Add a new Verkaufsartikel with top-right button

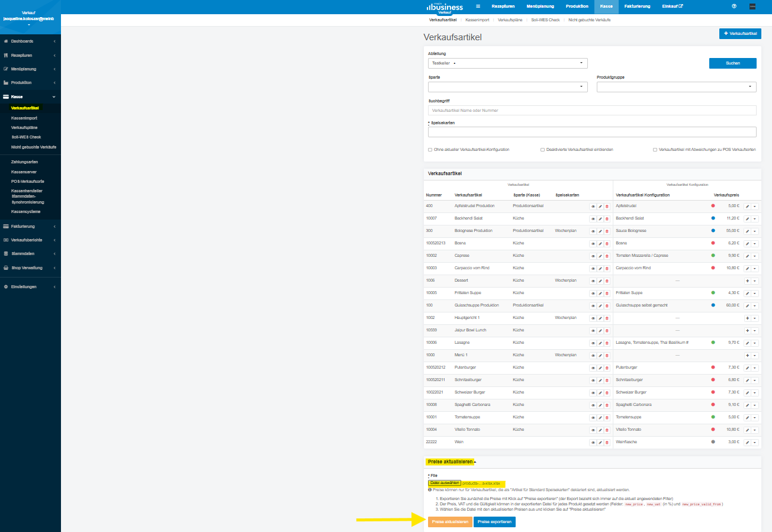[740, 34]
